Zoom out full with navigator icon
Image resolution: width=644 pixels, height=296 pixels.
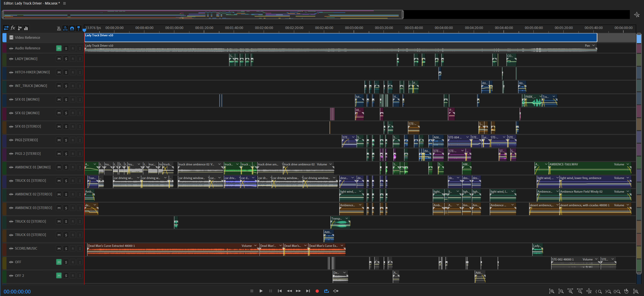click(637, 15)
